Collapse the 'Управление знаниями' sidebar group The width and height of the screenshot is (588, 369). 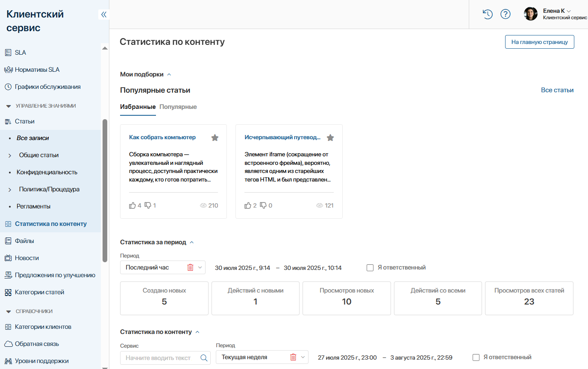(x=9, y=106)
